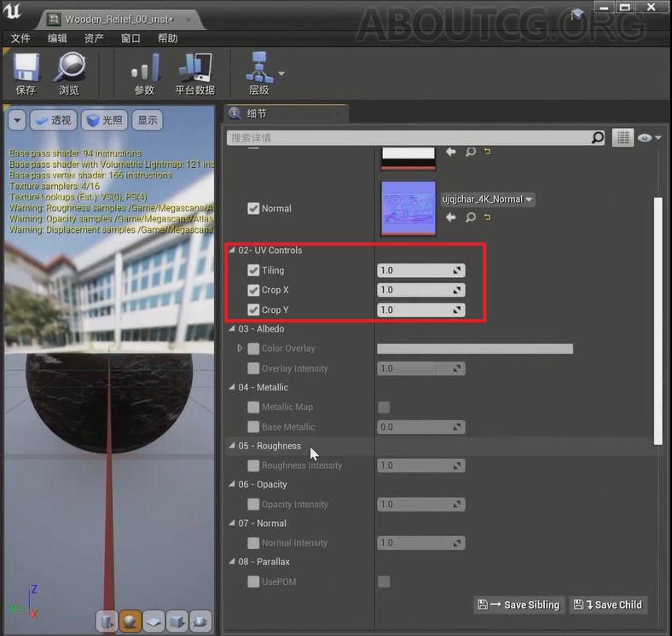
Task: Reset Normal texture with yellow arrow
Action: click(487, 217)
